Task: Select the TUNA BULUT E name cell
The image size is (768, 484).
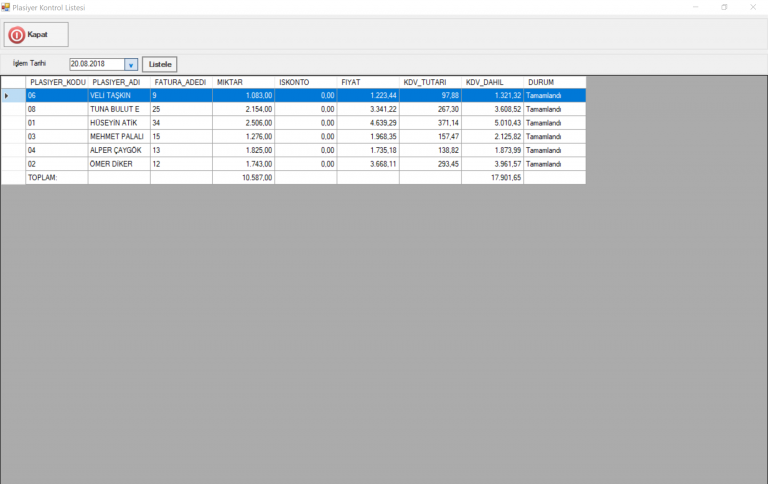Action: pyautogui.click(x=118, y=109)
